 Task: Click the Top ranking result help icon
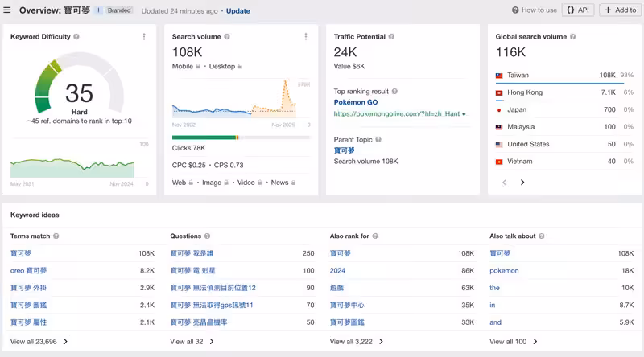(394, 91)
